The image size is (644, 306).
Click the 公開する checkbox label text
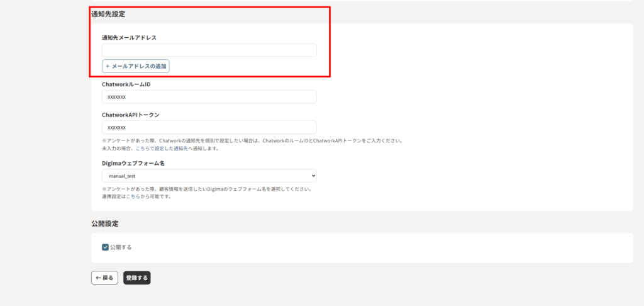[121, 247]
